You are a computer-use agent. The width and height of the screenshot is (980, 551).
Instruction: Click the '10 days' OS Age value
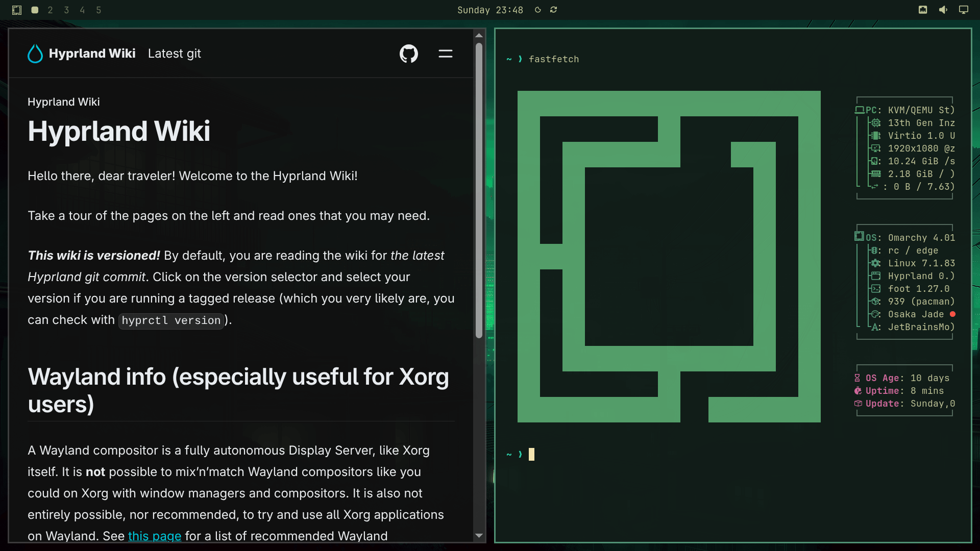click(930, 378)
